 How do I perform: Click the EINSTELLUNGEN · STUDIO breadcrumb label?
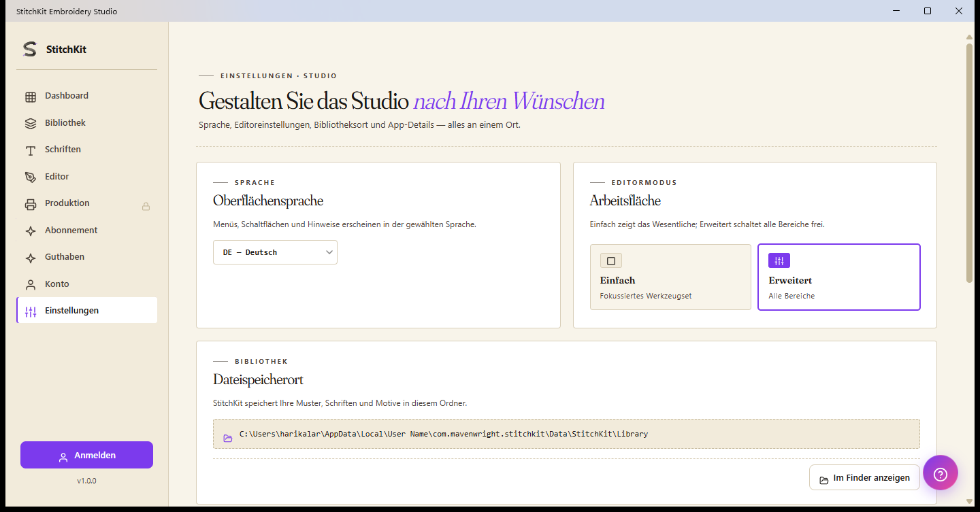tap(278, 76)
